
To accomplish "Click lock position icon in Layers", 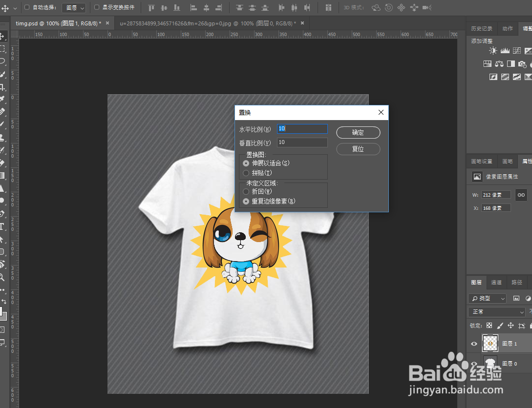I will coord(511,326).
